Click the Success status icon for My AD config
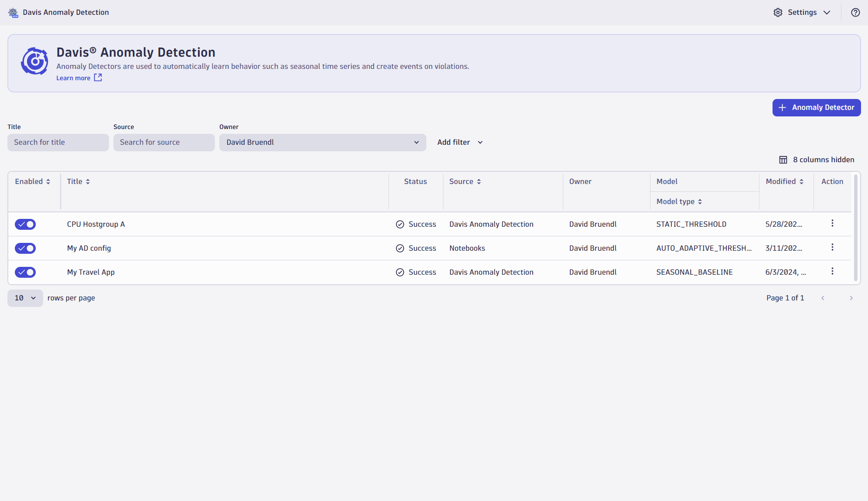 click(x=400, y=249)
